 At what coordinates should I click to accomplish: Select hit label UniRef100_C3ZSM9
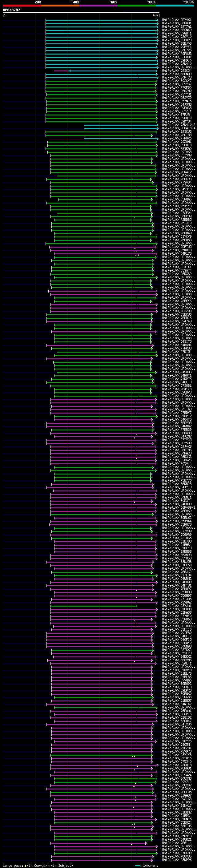177,155
